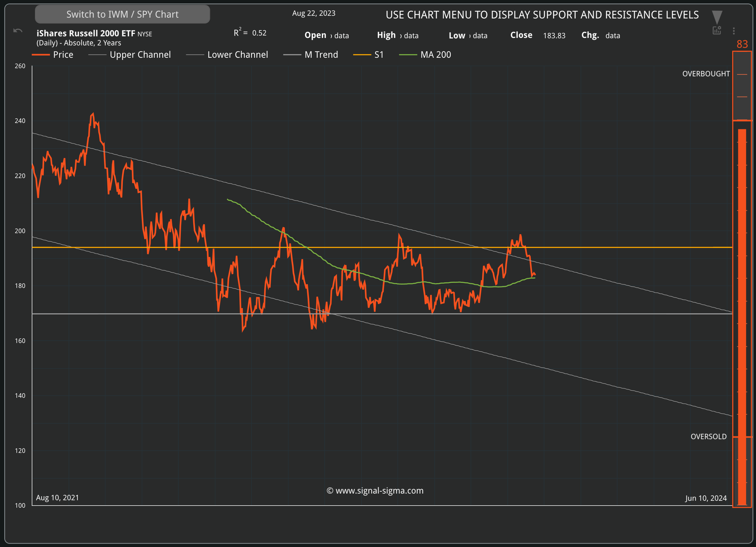Click the MA 200 green line marker
Viewport: 756px width, 547px height.
pyautogui.click(x=408, y=55)
